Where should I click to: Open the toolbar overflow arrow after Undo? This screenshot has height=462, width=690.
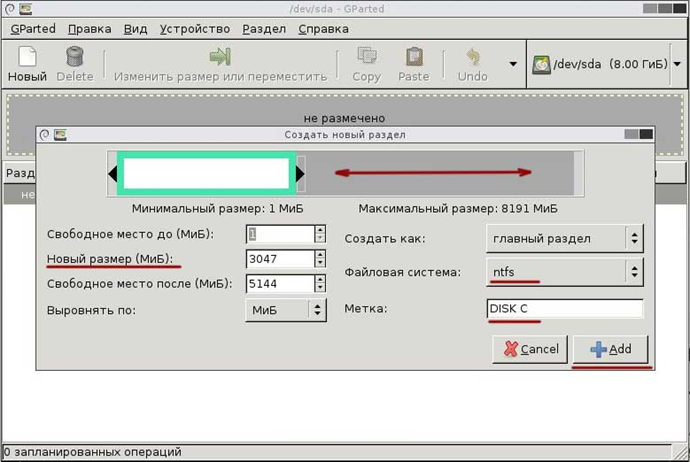[x=513, y=64]
